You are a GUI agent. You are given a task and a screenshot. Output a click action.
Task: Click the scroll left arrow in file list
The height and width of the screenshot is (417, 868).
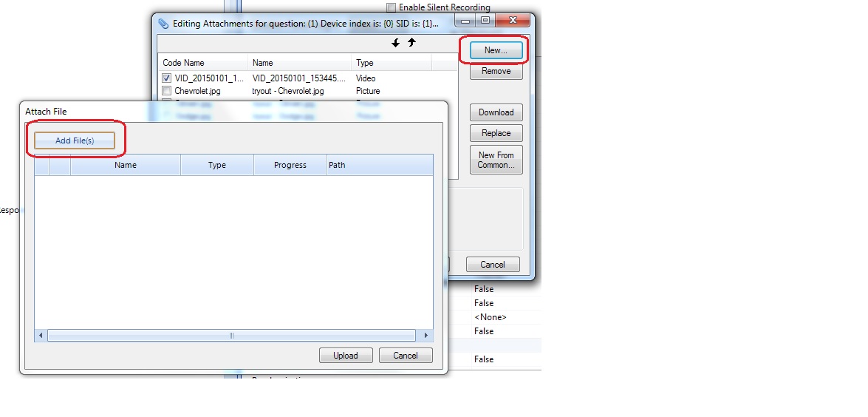click(x=41, y=336)
